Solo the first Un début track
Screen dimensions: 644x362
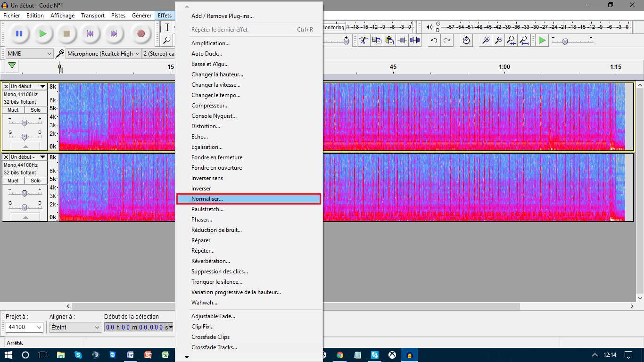[x=35, y=110]
